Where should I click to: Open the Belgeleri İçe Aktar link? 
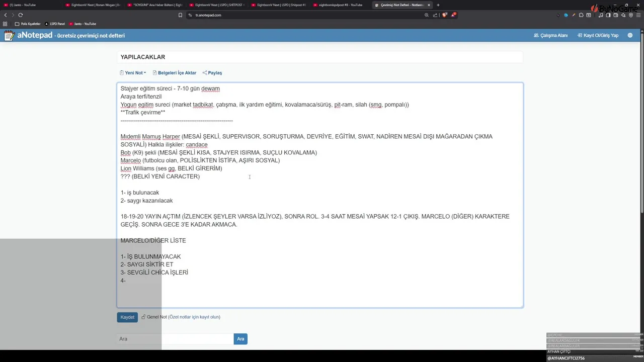pyautogui.click(x=175, y=73)
